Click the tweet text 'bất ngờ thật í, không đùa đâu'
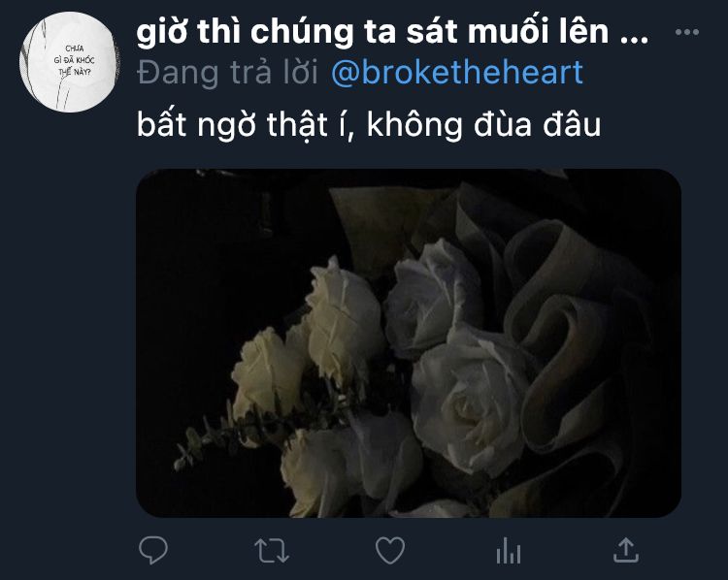 [369, 124]
